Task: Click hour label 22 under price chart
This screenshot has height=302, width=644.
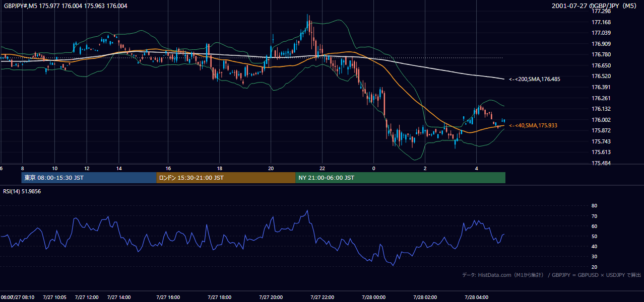Action: pos(323,168)
